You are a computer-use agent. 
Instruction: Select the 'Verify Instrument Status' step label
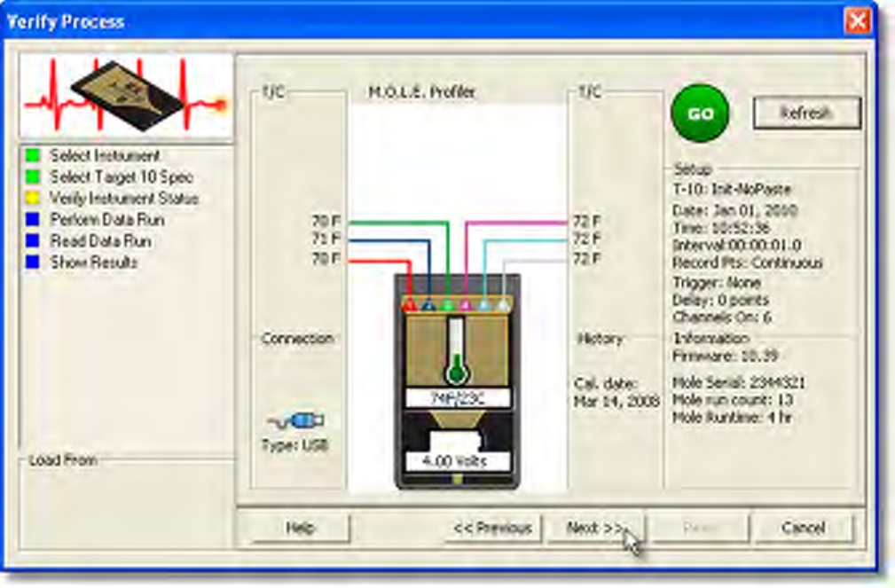[124, 198]
